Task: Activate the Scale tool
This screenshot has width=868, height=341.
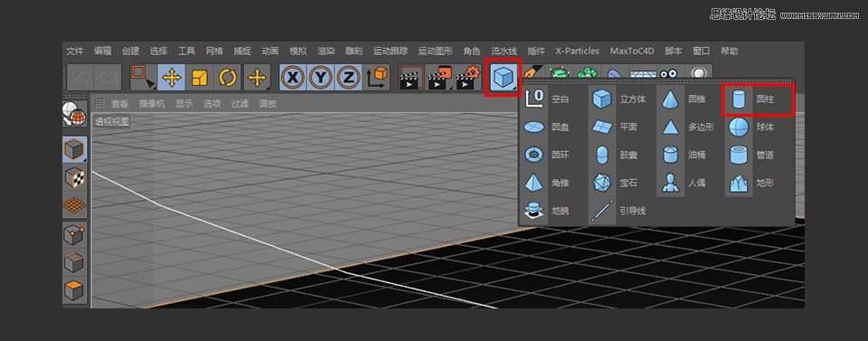Action: tap(199, 78)
